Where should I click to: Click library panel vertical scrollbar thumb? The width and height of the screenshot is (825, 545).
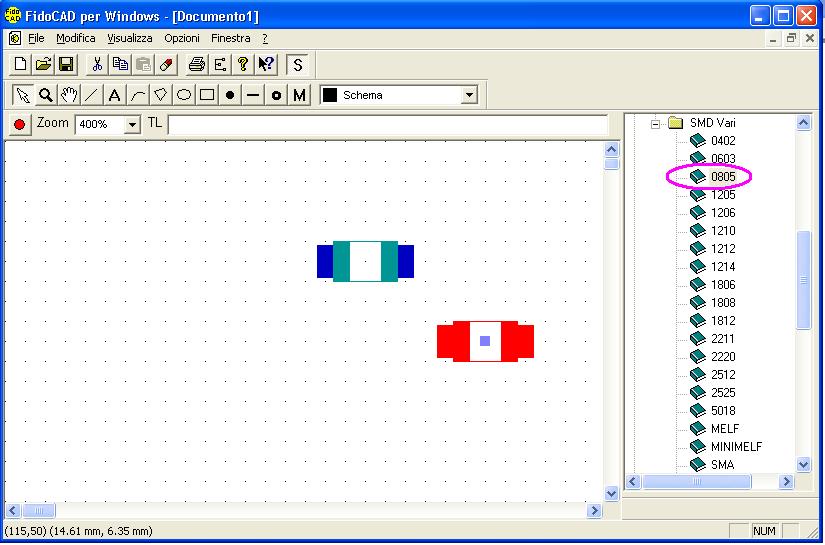point(803,280)
